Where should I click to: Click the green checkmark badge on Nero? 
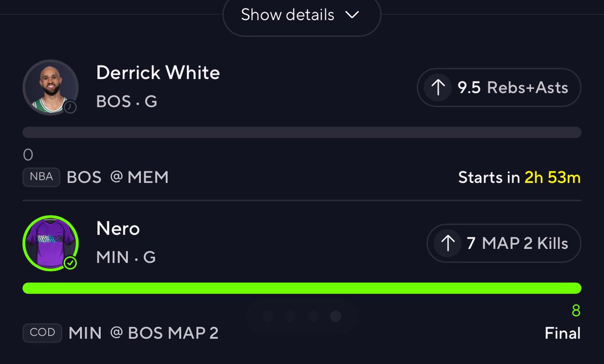point(70,262)
